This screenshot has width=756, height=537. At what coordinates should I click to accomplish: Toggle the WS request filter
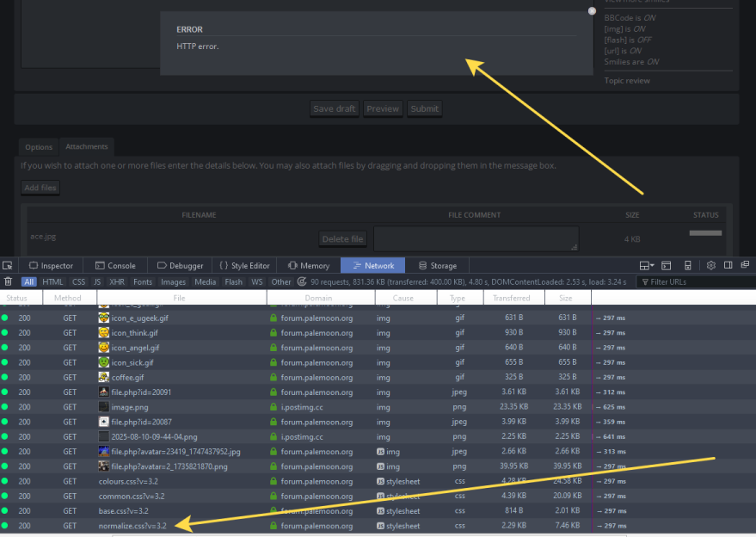coord(257,281)
